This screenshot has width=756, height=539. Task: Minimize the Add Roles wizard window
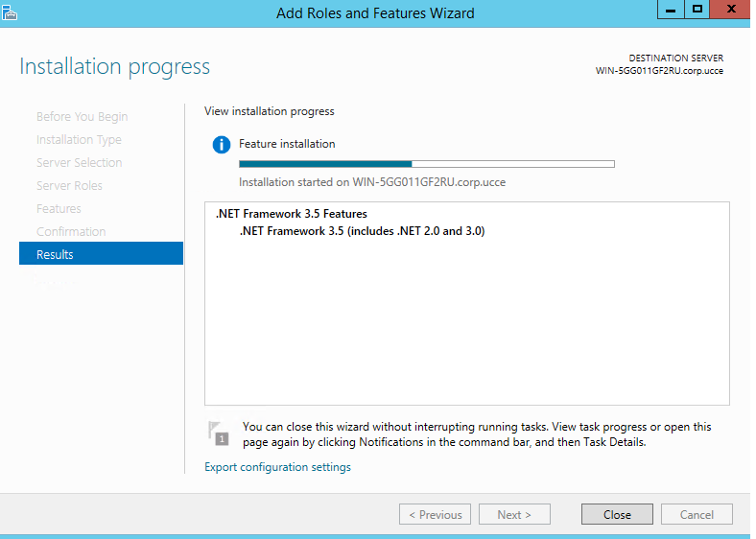pos(671,10)
